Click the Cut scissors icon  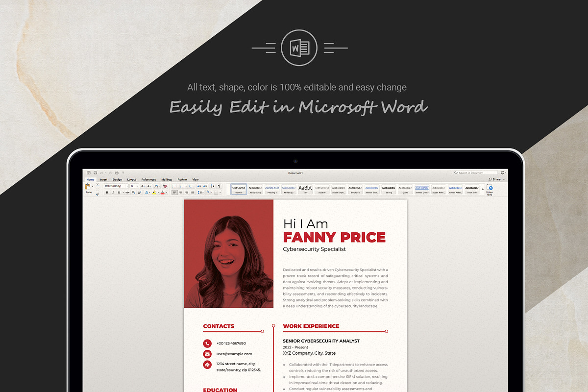click(98, 185)
